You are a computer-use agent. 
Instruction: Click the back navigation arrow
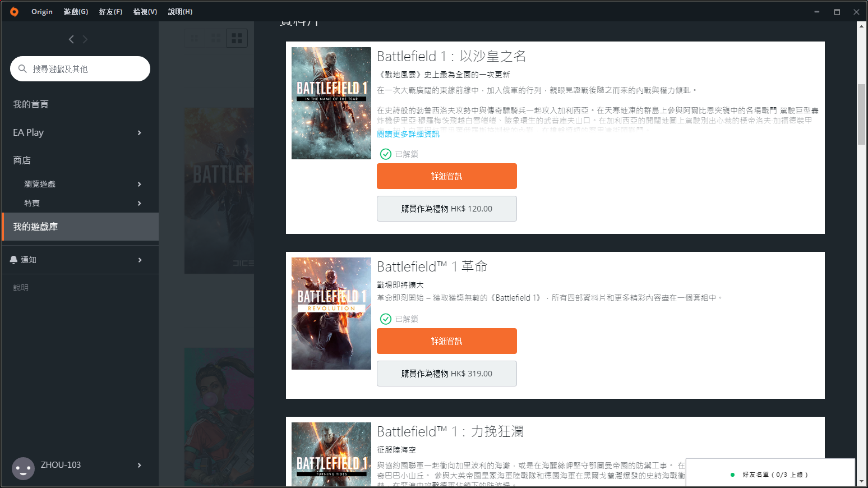point(71,39)
